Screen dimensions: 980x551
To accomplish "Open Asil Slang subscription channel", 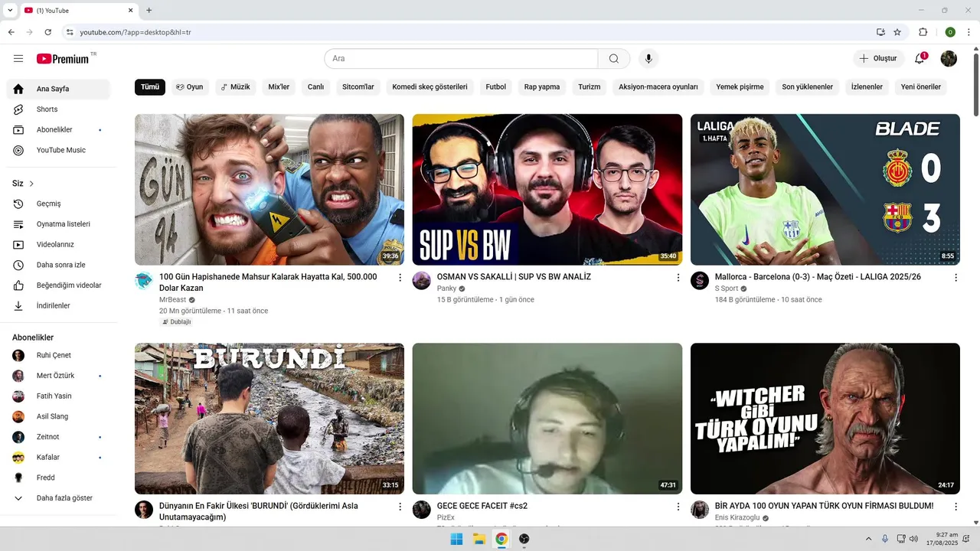I will click(58, 416).
